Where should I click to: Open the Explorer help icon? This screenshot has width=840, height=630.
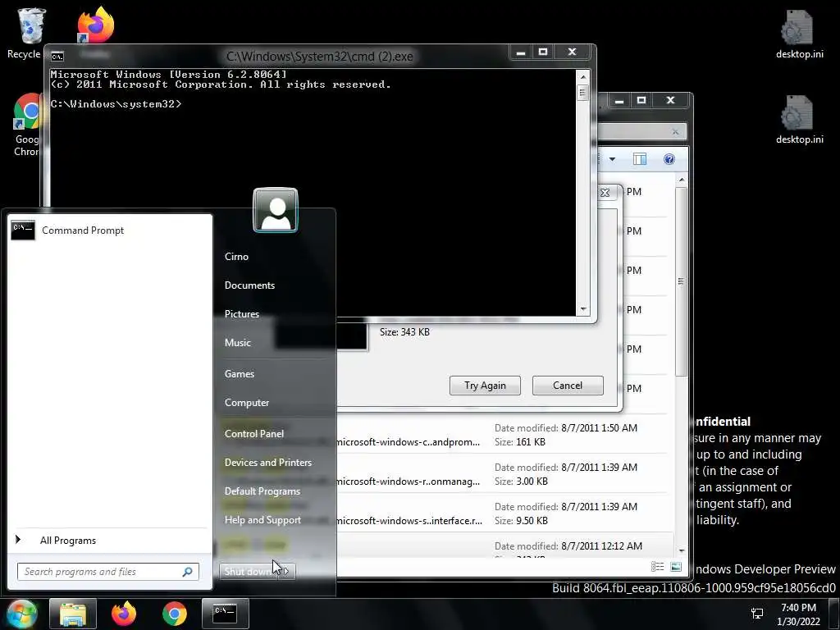click(x=669, y=159)
